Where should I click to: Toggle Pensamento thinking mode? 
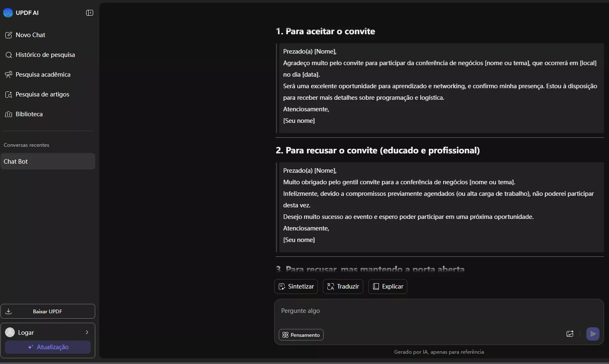coord(301,335)
